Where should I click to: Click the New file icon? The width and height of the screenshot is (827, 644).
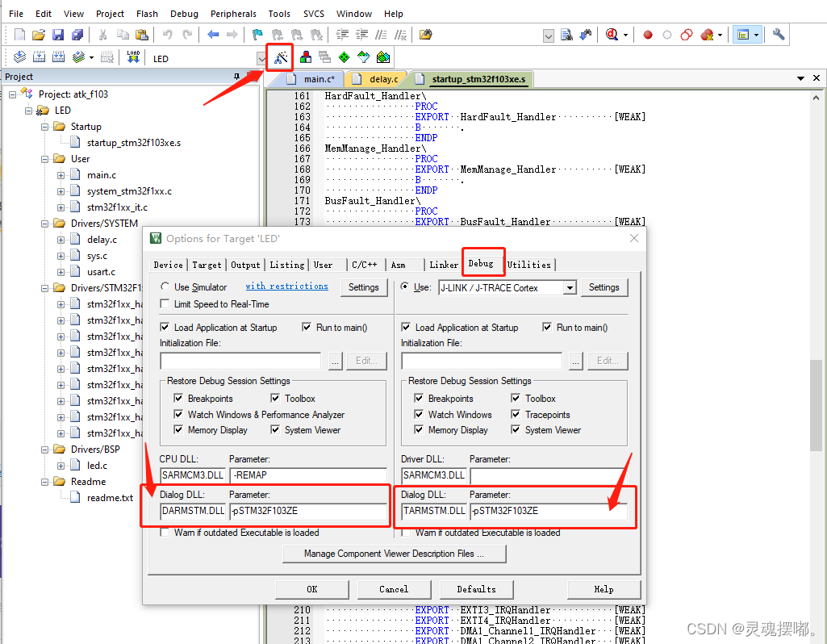pyautogui.click(x=19, y=35)
